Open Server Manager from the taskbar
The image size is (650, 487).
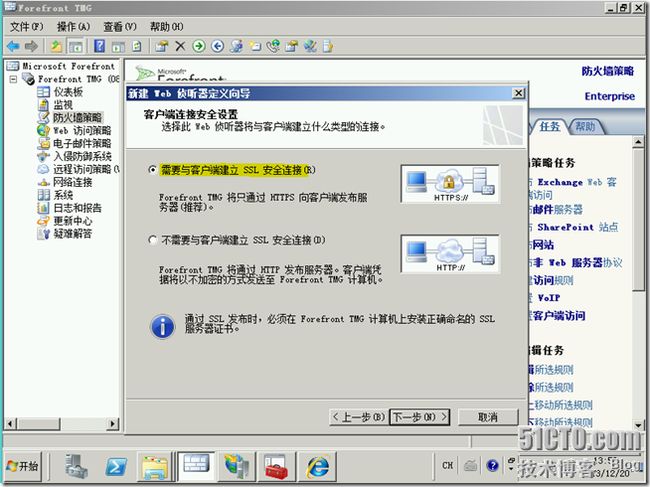click(76, 467)
